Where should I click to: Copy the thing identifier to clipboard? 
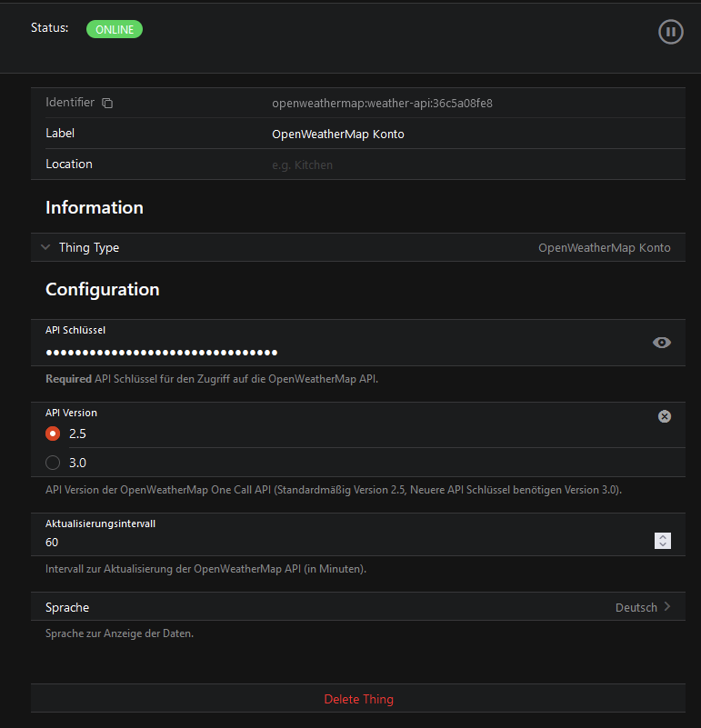[107, 104]
